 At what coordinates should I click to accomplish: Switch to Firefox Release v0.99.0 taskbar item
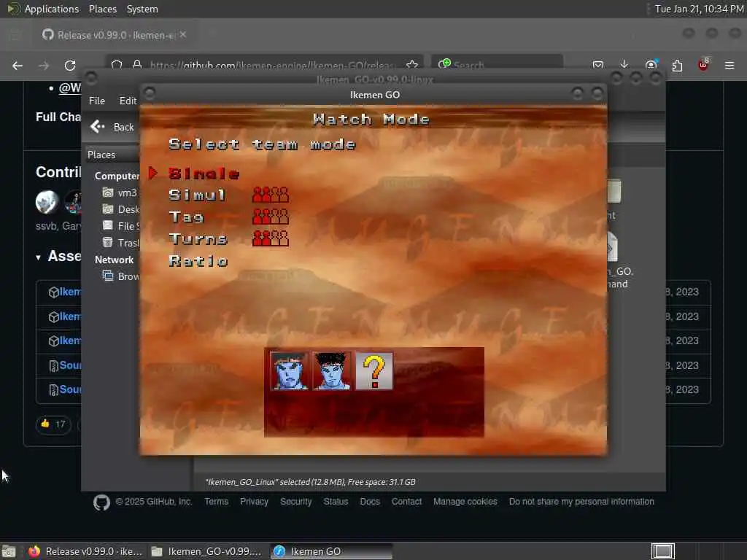click(x=86, y=551)
